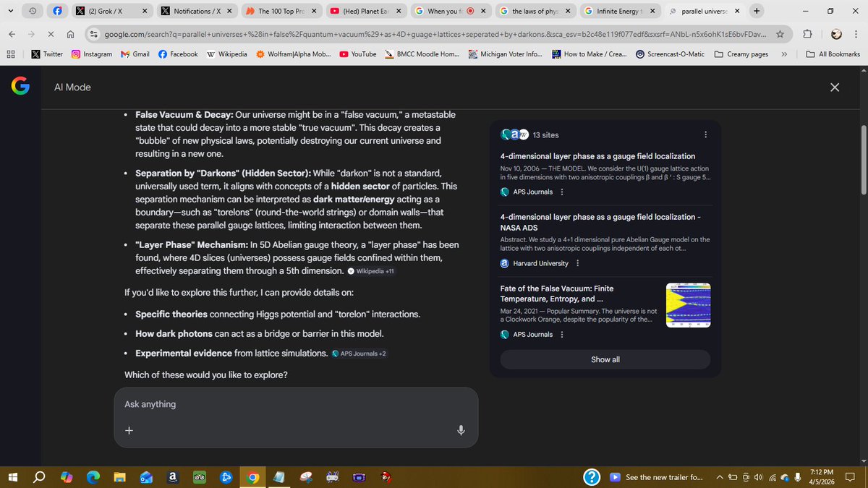Click the Wikipedia +11 source chip
Screen dimensions: 868x488
[371, 271]
